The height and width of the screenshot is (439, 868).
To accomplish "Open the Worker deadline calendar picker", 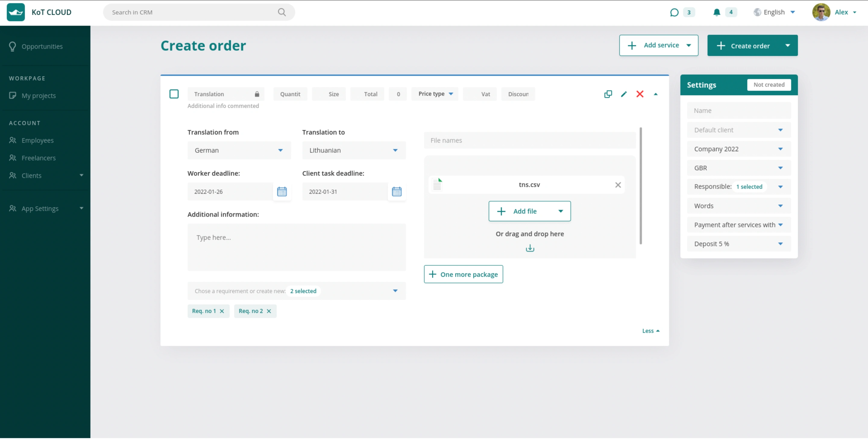I will 282,192.
